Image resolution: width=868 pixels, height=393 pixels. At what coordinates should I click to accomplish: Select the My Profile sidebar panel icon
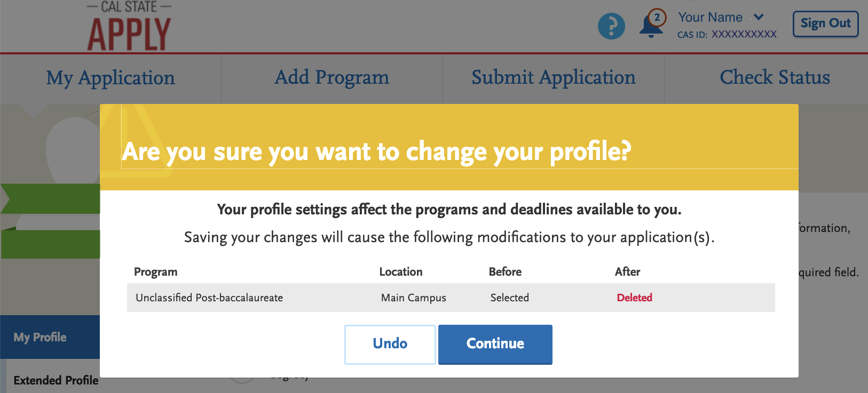(x=40, y=337)
